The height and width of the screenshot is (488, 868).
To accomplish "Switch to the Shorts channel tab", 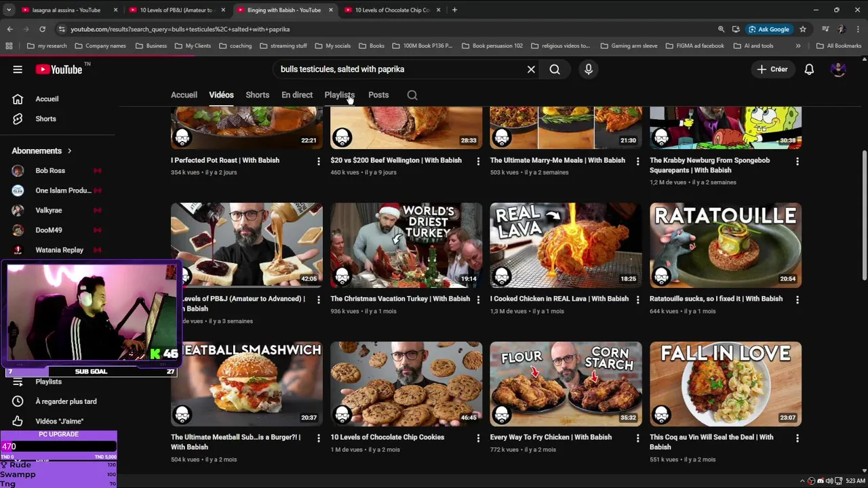I will 257,95.
